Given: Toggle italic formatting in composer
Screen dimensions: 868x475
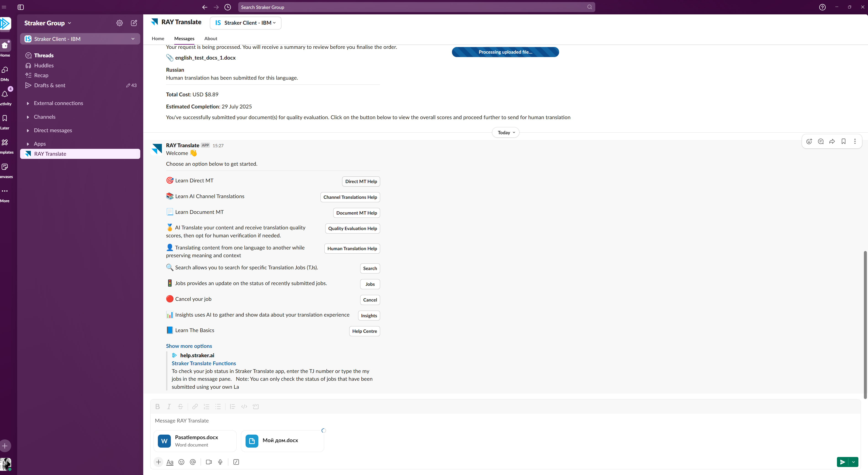Looking at the screenshot, I should (169, 406).
